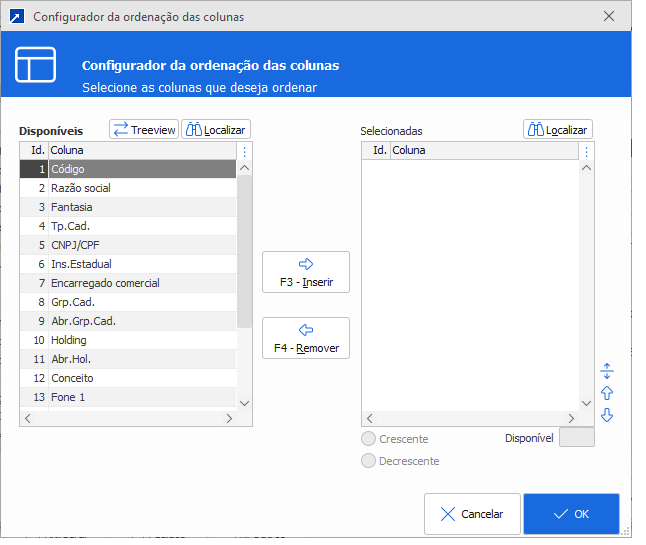Click the move-up arrow beside Selecionadas

click(x=607, y=393)
